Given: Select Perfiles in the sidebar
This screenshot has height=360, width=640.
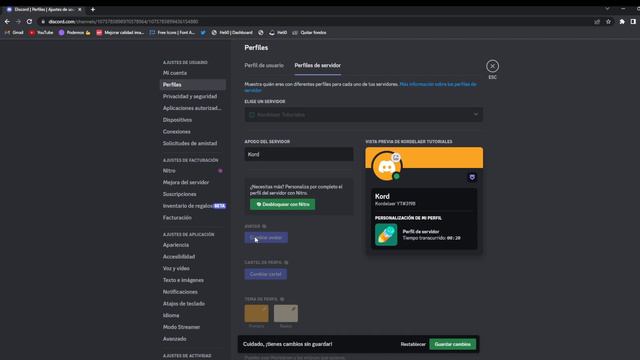Looking at the screenshot, I should tap(193, 84).
